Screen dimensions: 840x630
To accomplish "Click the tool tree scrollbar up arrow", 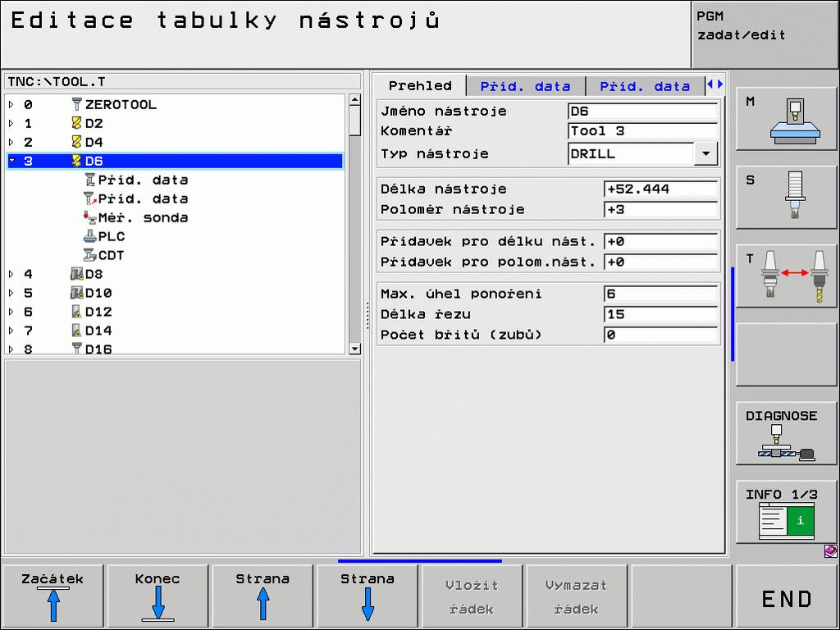I will coord(354,100).
